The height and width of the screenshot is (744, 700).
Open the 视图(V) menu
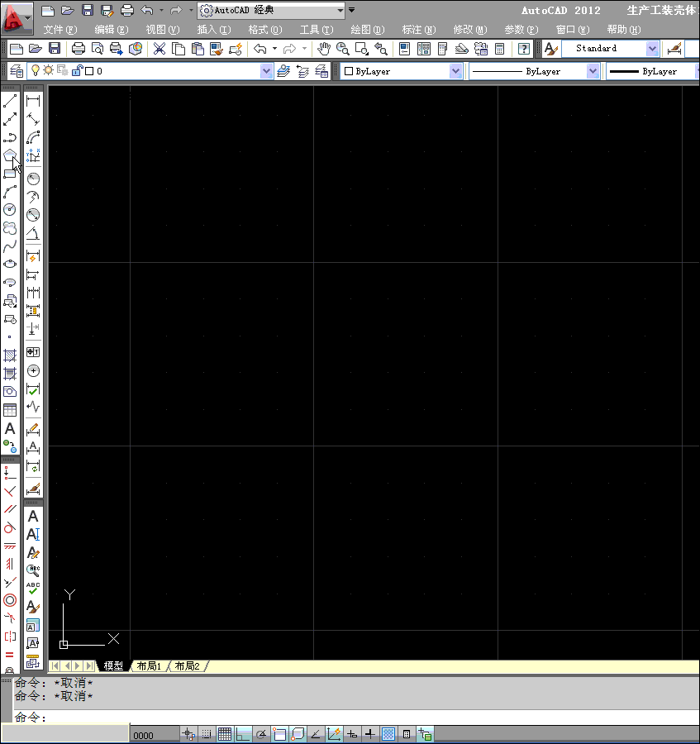[163, 30]
